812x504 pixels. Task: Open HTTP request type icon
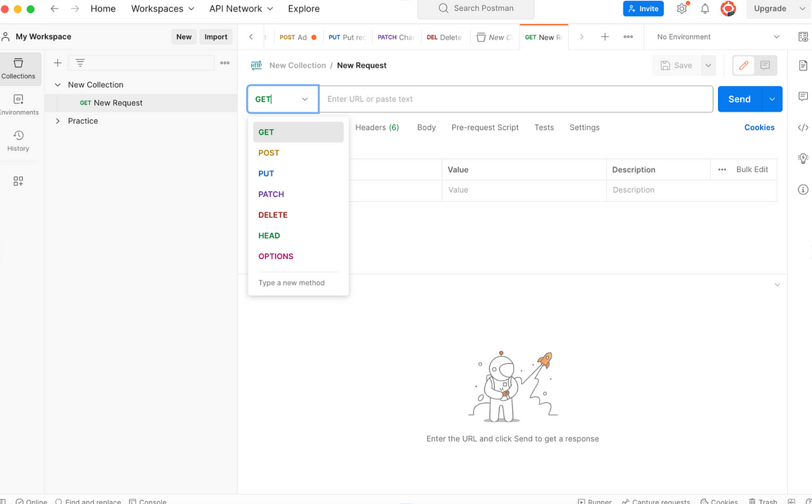point(256,66)
